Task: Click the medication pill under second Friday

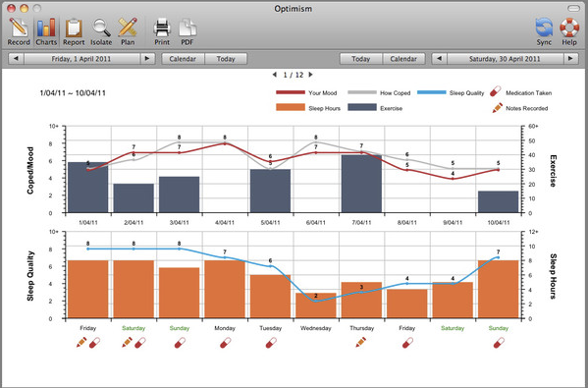Action: pos(407,342)
